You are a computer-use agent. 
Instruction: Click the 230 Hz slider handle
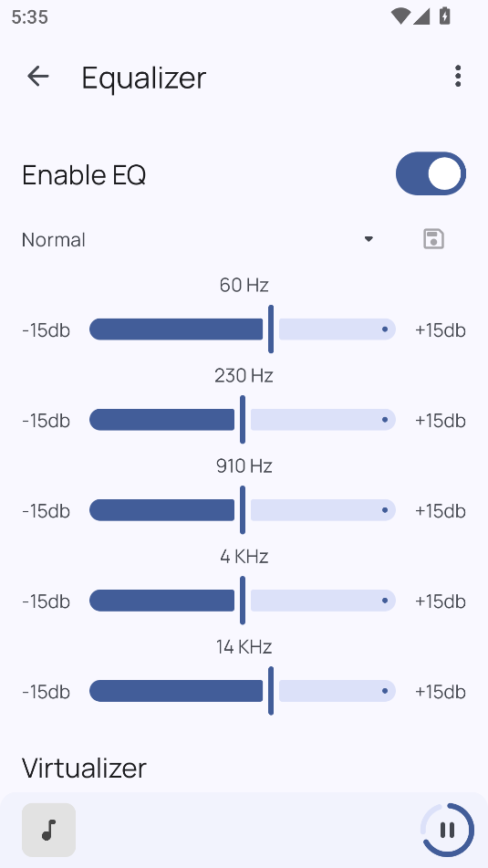(x=243, y=420)
